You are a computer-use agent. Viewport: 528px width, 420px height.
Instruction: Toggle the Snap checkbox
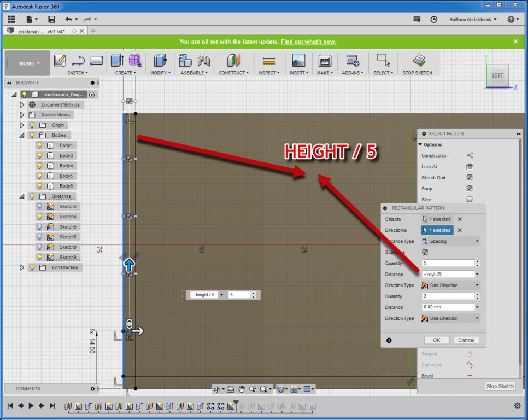tap(470, 188)
